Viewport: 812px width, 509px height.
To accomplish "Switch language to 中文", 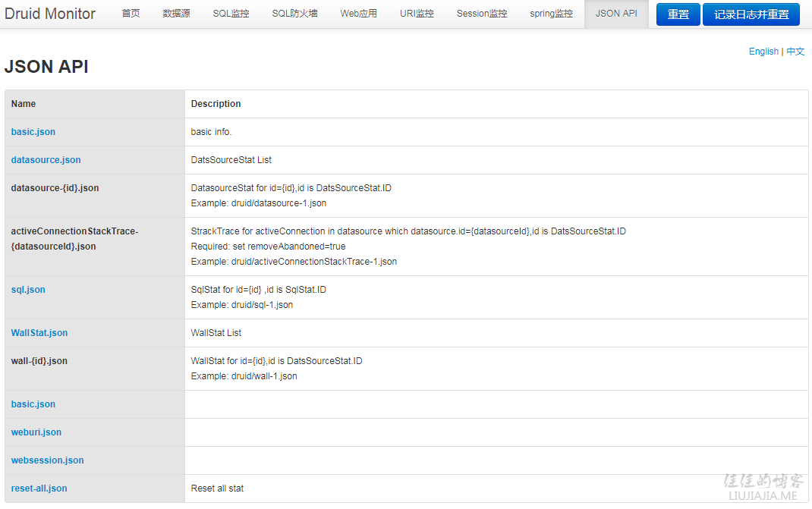I will 795,52.
